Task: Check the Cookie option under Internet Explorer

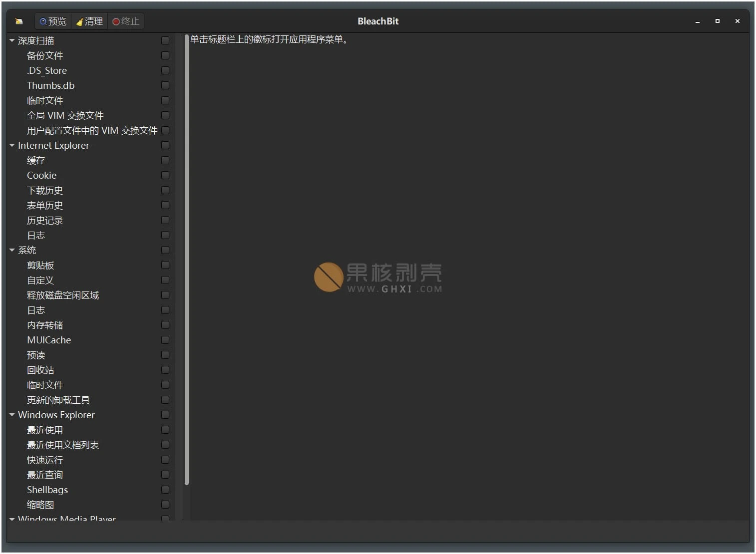Action: pos(165,175)
